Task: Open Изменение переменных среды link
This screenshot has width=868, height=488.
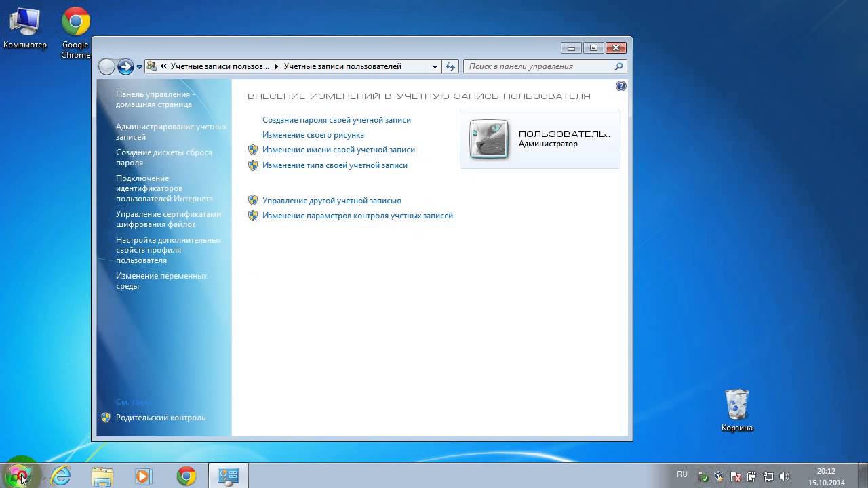Action: click(x=161, y=281)
